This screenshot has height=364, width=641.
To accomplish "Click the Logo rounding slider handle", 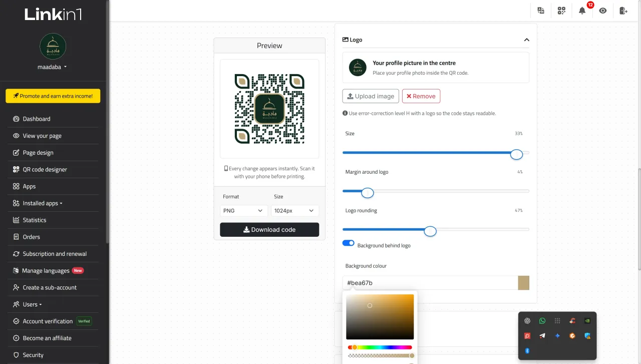I will tap(430, 231).
